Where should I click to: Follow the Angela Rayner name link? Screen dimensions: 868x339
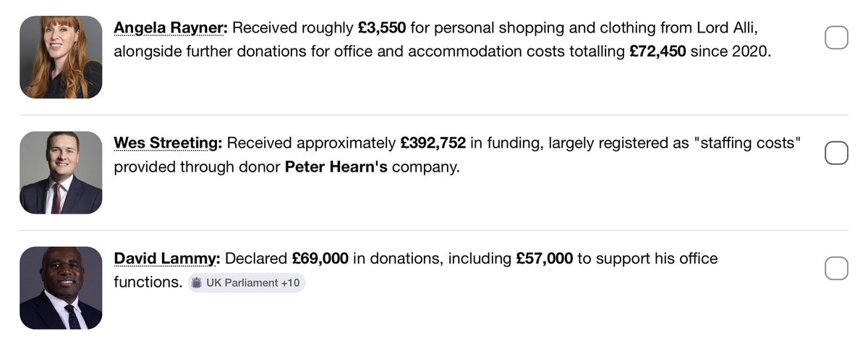pyautogui.click(x=171, y=28)
